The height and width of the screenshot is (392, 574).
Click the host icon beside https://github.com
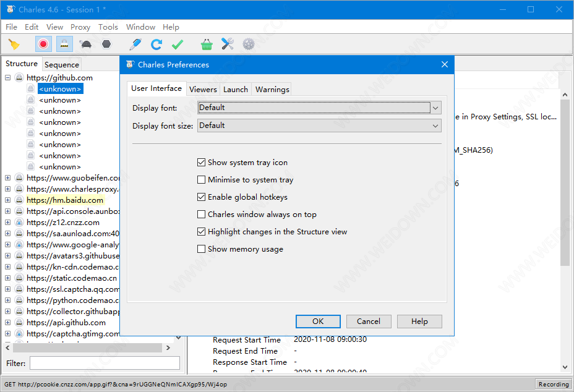pos(19,77)
